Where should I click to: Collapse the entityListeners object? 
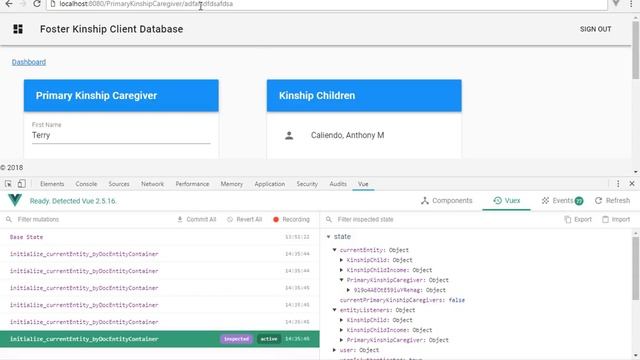coord(335,310)
